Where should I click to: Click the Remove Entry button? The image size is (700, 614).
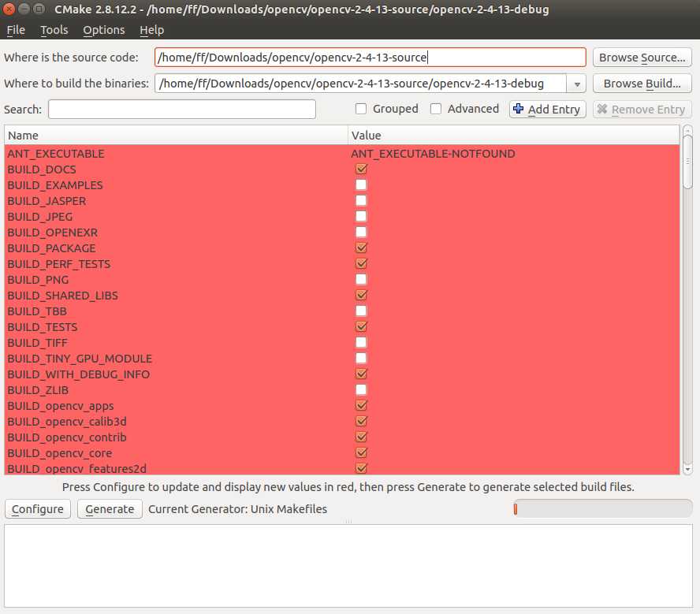642,110
